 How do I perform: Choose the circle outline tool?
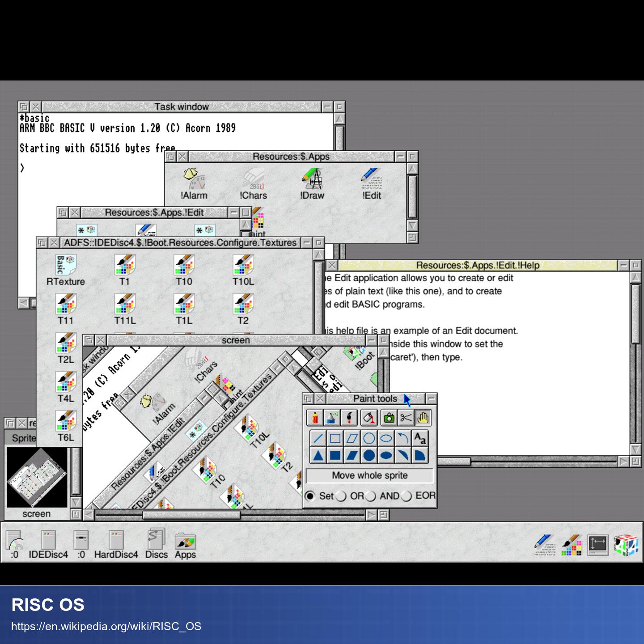[369, 438]
